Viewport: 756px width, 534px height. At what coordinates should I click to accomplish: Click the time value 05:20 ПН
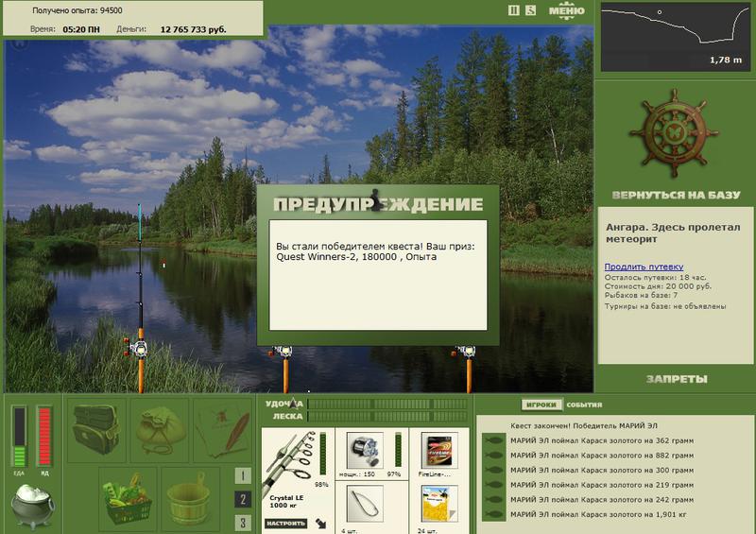tap(81, 29)
